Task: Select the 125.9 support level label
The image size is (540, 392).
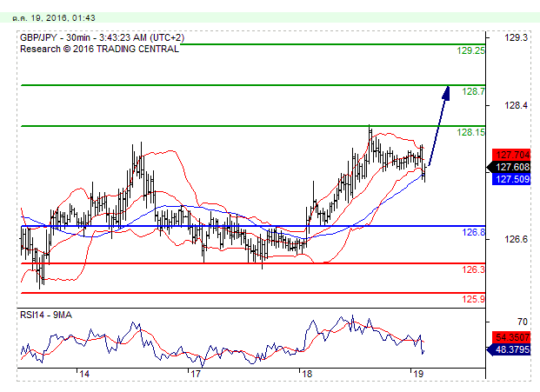Action: (x=473, y=299)
